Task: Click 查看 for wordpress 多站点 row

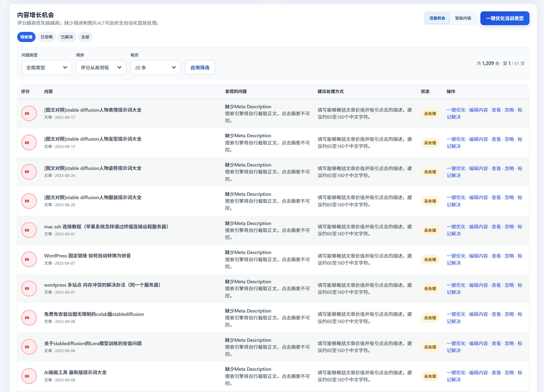Action: point(496,285)
